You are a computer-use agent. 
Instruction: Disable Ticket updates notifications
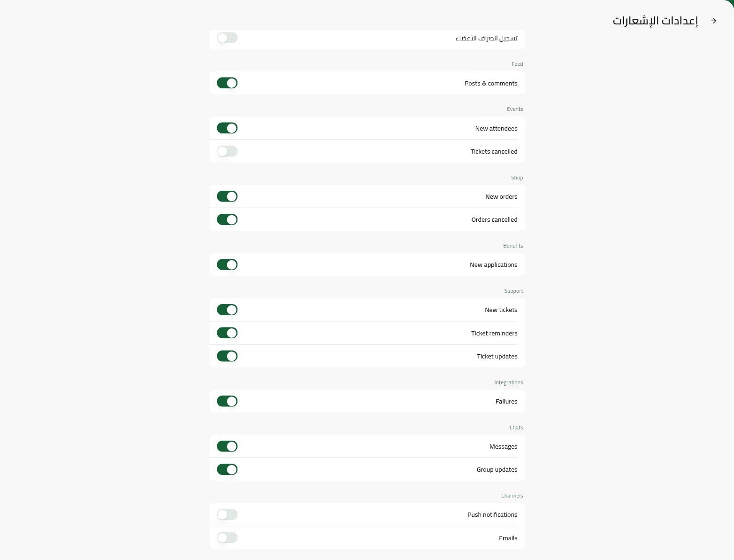click(227, 356)
